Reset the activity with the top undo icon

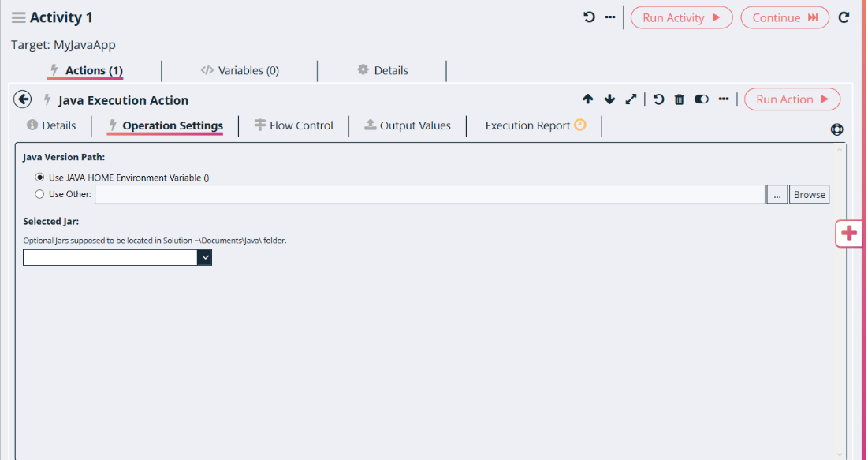click(x=589, y=17)
